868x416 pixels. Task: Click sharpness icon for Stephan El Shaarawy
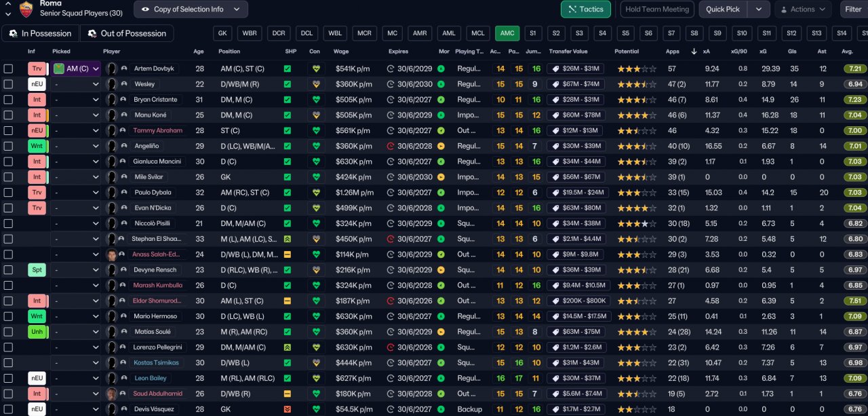(x=288, y=239)
